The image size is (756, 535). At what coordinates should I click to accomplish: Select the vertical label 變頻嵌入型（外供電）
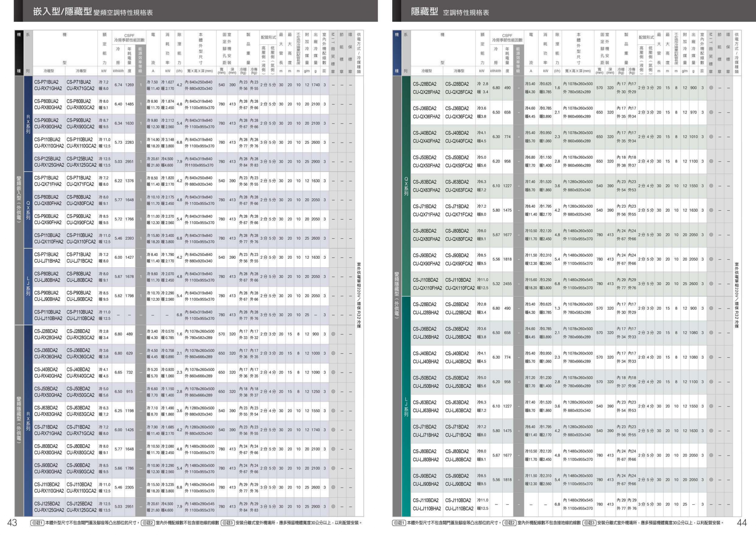[19, 200]
